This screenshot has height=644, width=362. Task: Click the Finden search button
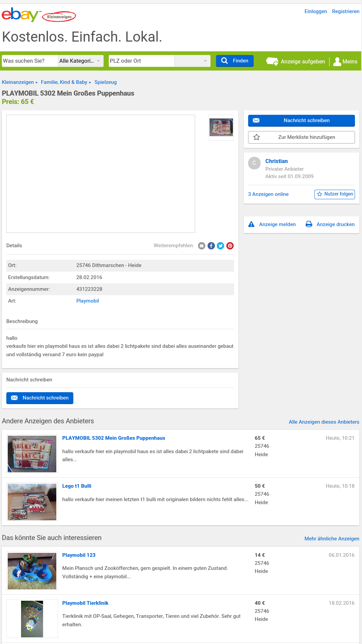(235, 61)
